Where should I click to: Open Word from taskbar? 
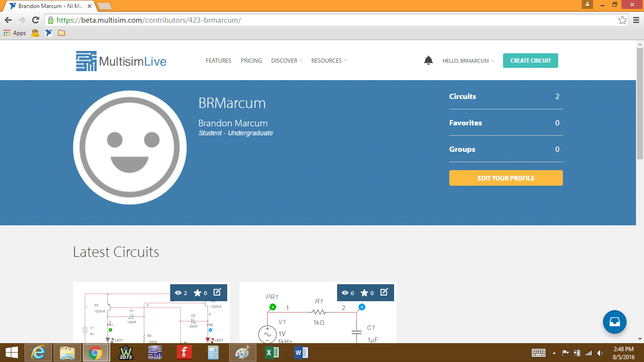click(301, 352)
